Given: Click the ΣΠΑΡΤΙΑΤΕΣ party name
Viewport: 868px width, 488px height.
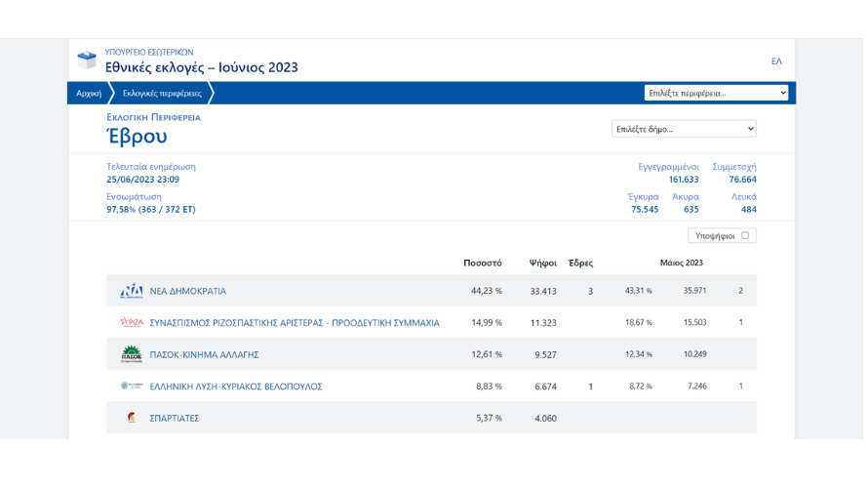Looking at the screenshot, I should click(174, 419).
